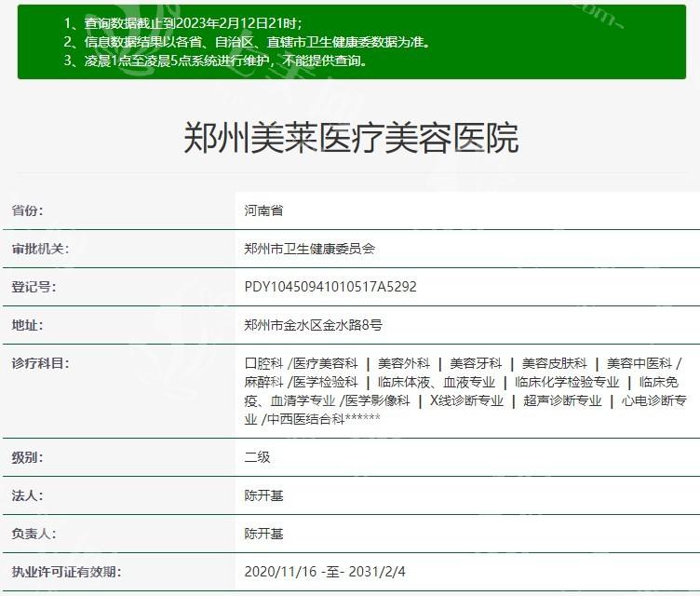Click the 地址 label
Viewport: 700px width, 596px height.
(28, 325)
